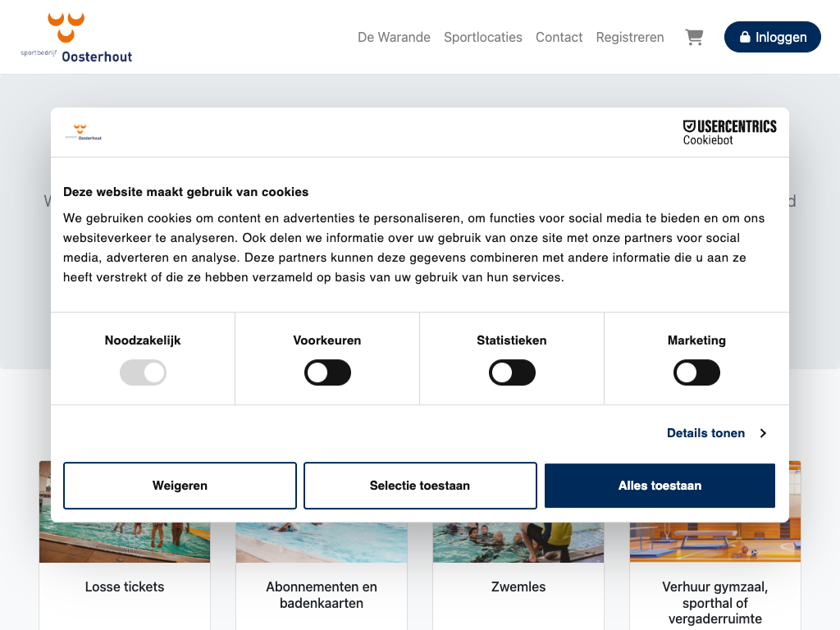Turn on the Marketing cookie switch
Image resolution: width=840 pixels, height=630 pixels.
696,373
